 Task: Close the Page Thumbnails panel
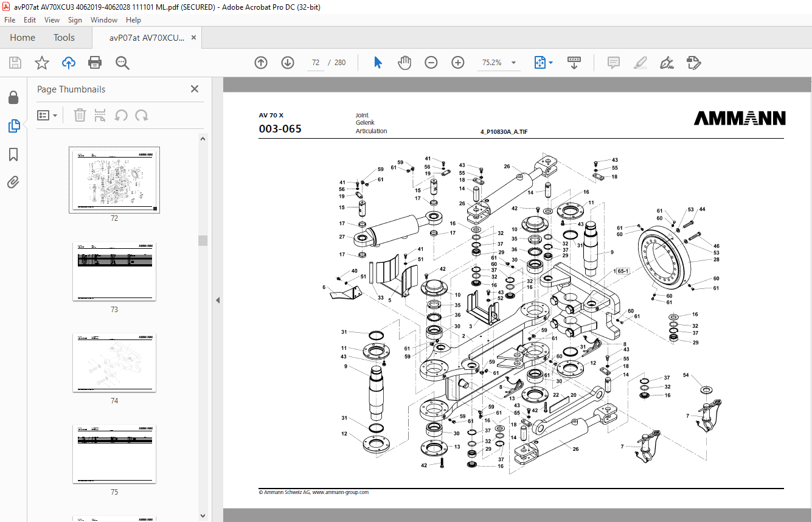[x=195, y=89]
